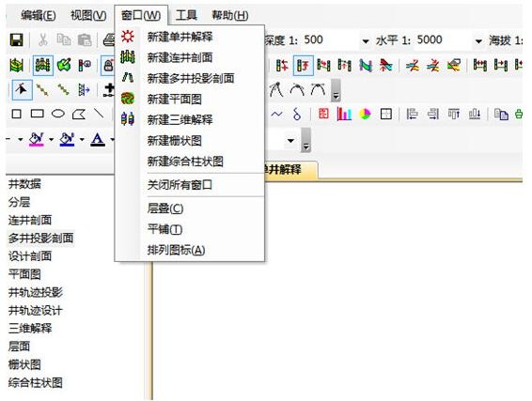Open the line style dropdown arrow
The width and height of the screenshot is (532, 401).
[x=21, y=139]
